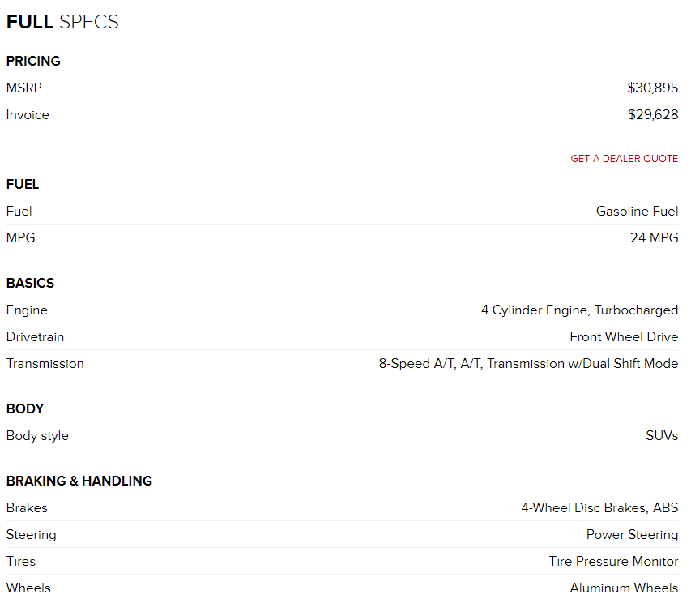
Task: Click the Tire Pressure Monitor value
Action: [613, 561]
